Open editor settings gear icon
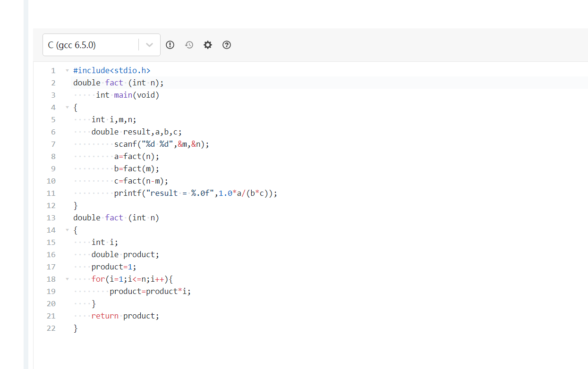This screenshot has width=588, height=369. 208,45
